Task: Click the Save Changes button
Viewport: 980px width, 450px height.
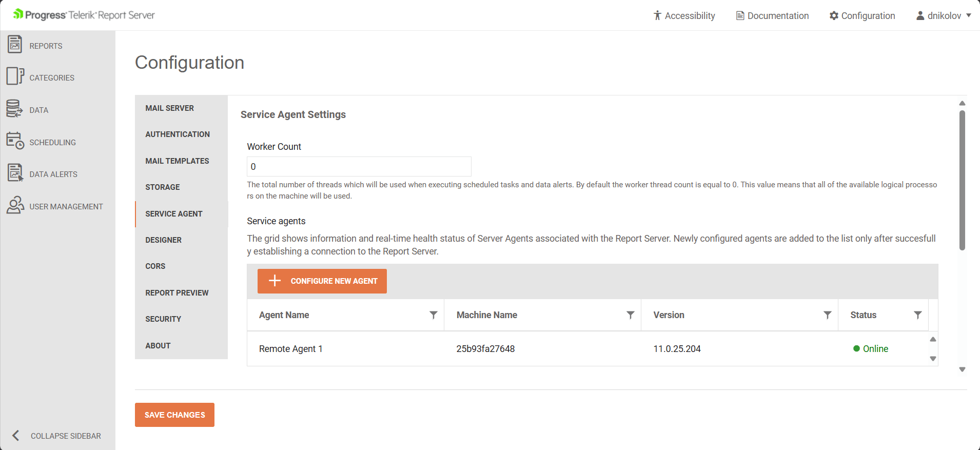Action: 174,415
